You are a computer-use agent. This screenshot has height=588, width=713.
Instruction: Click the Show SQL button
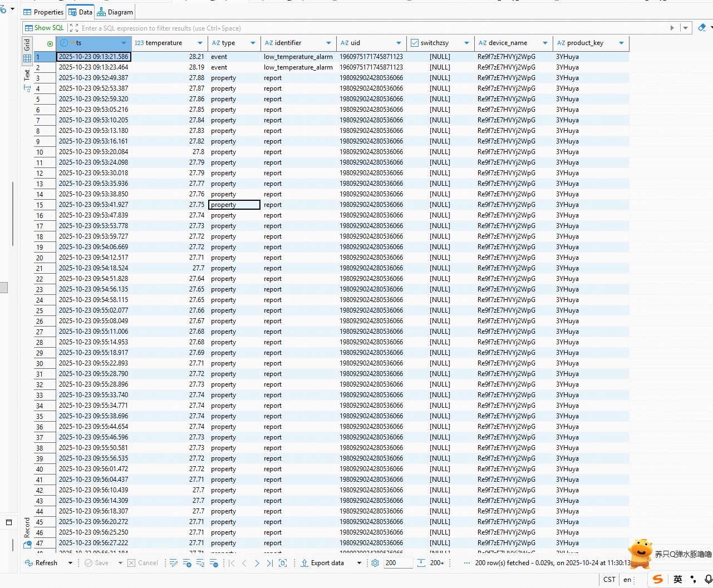(x=45, y=28)
